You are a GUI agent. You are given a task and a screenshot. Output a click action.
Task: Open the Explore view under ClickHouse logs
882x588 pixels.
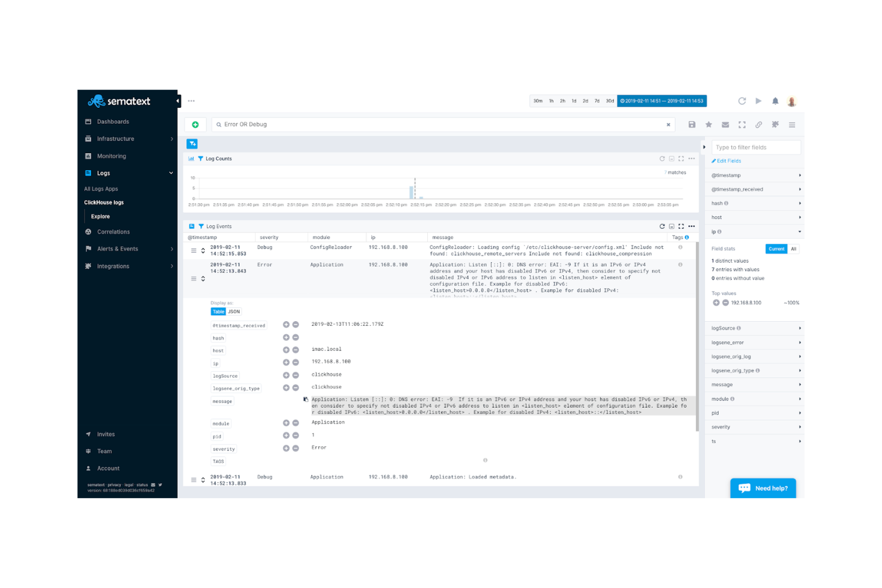tap(100, 216)
